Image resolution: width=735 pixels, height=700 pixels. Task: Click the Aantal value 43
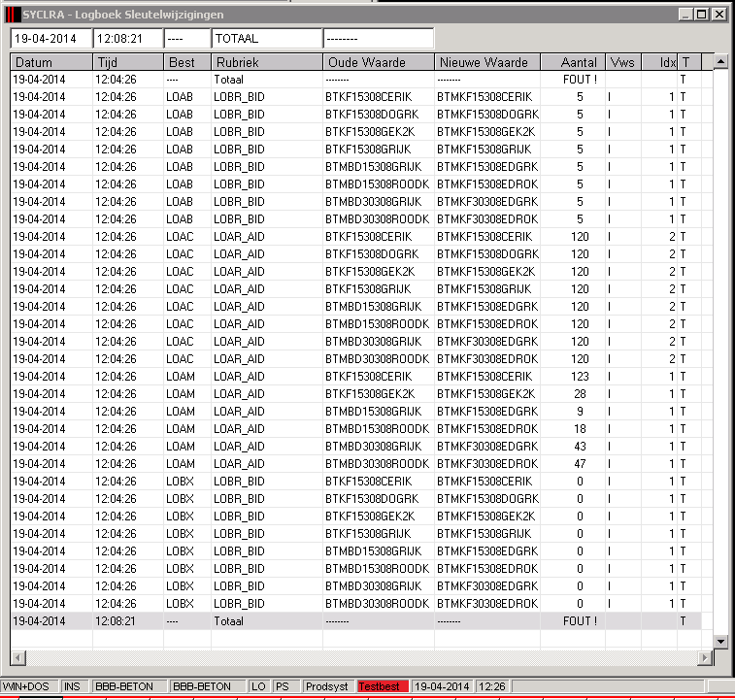click(580, 447)
